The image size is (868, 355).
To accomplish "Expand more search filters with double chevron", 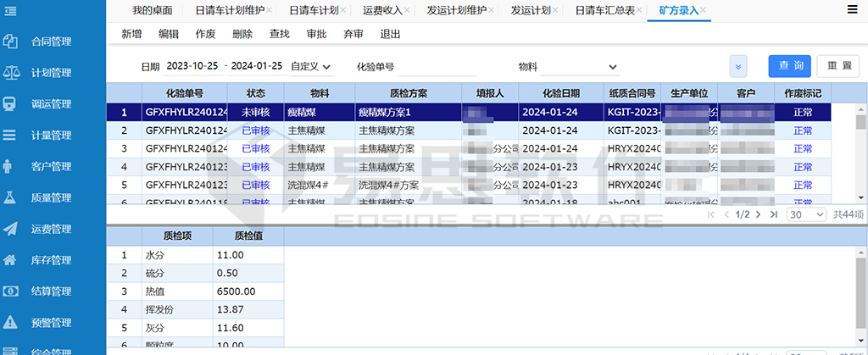I will pos(738,66).
